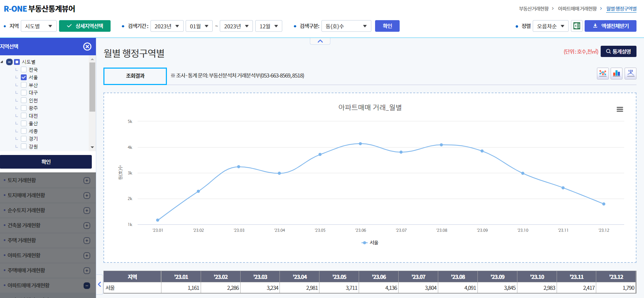Open the 12월 end month dropdown
The image size is (644, 298).
coord(269,26)
